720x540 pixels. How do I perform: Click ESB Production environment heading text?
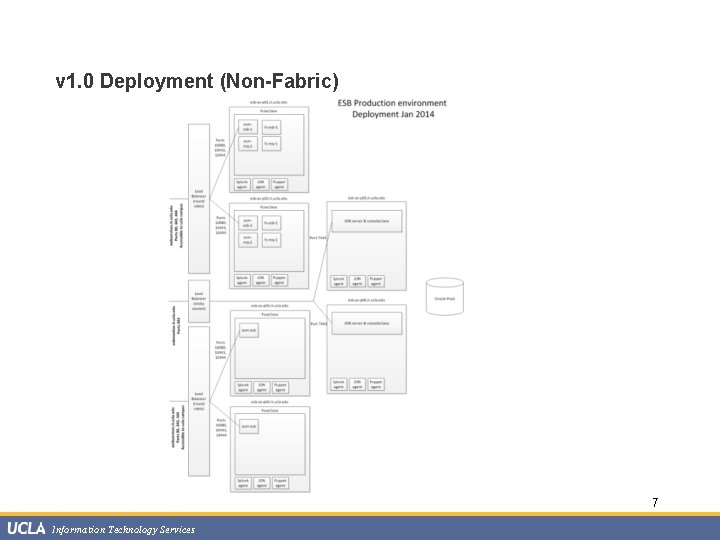click(392, 103)
